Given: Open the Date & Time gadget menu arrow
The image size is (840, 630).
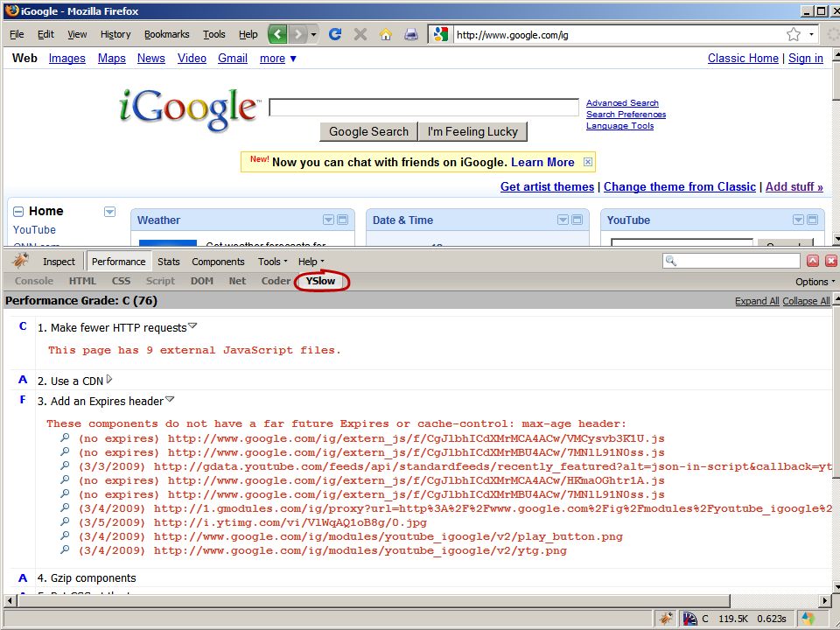Looking at the screenshot, I should tap(563, 220).
